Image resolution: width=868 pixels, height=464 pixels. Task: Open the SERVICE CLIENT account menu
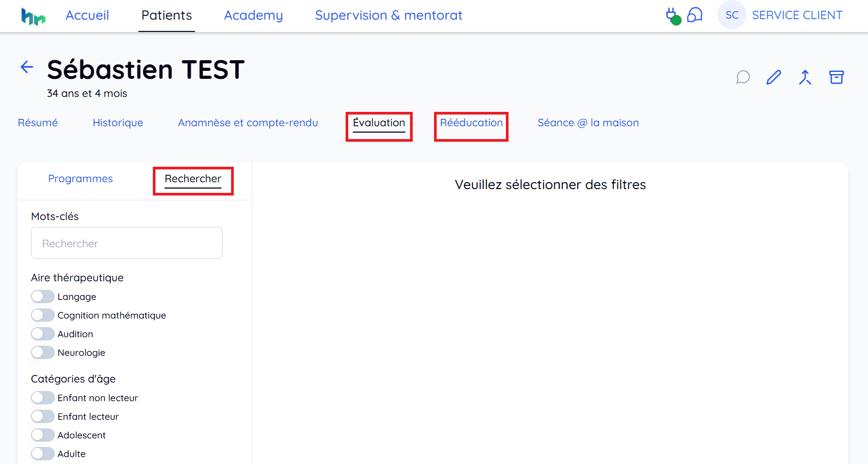click(797, 15)
